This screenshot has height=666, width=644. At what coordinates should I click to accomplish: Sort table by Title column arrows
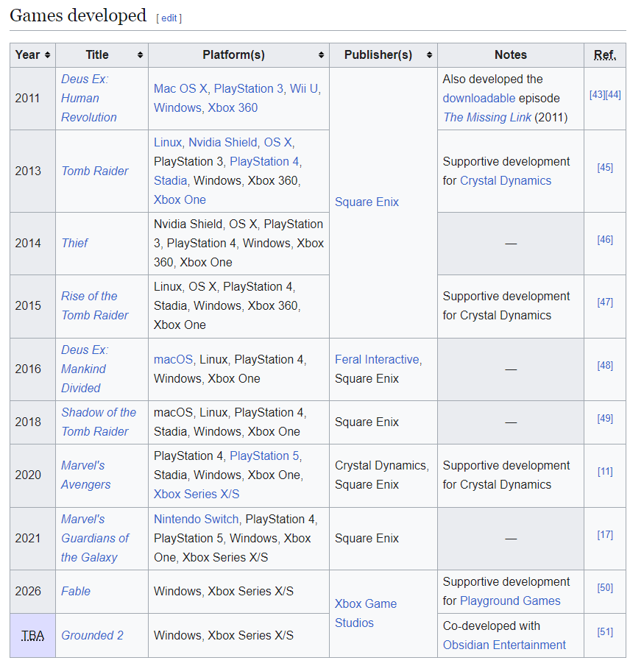click(140, 55)
